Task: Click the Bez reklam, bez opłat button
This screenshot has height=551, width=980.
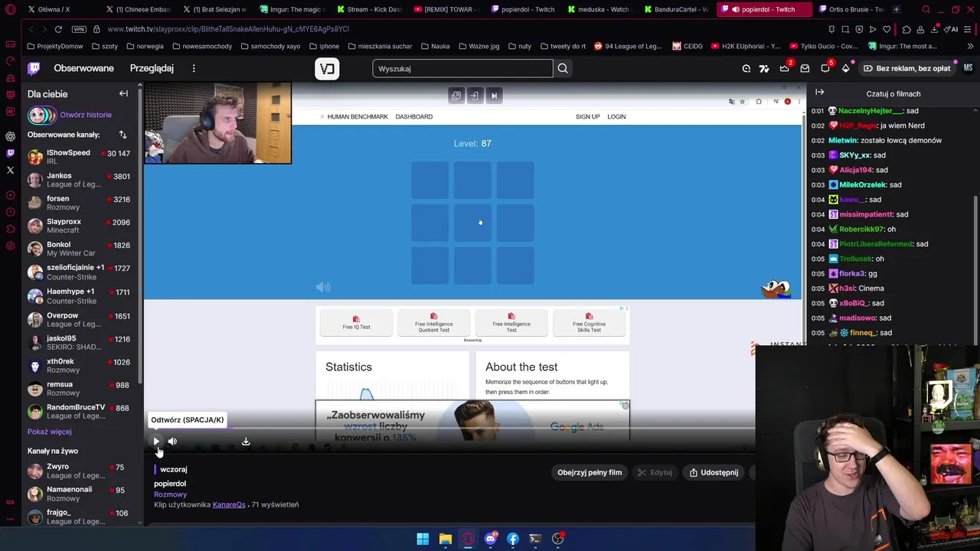Action: [x=906, y=68]
